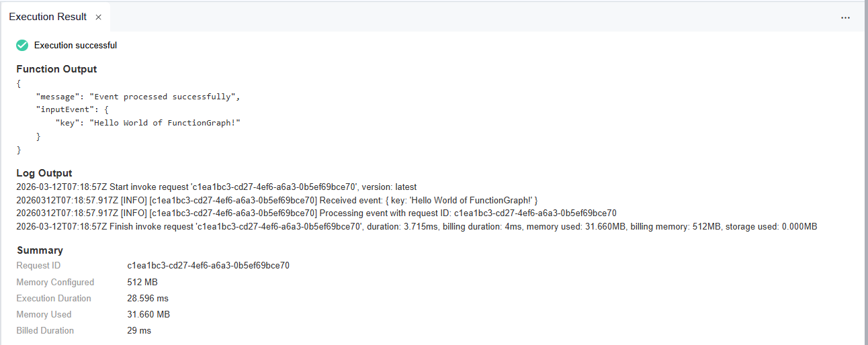
Task: Click the Execution Duration 28.596 ms value
Action: tap(148, 299)
